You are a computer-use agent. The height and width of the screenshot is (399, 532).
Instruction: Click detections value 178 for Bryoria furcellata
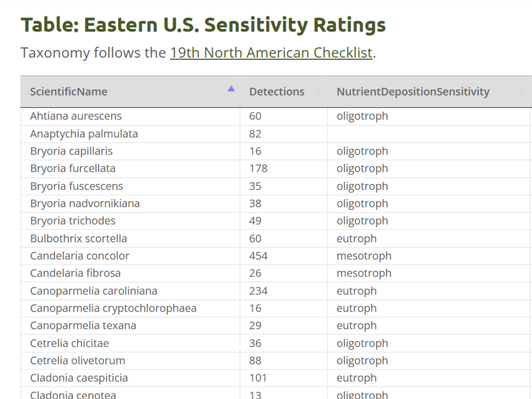258,168
